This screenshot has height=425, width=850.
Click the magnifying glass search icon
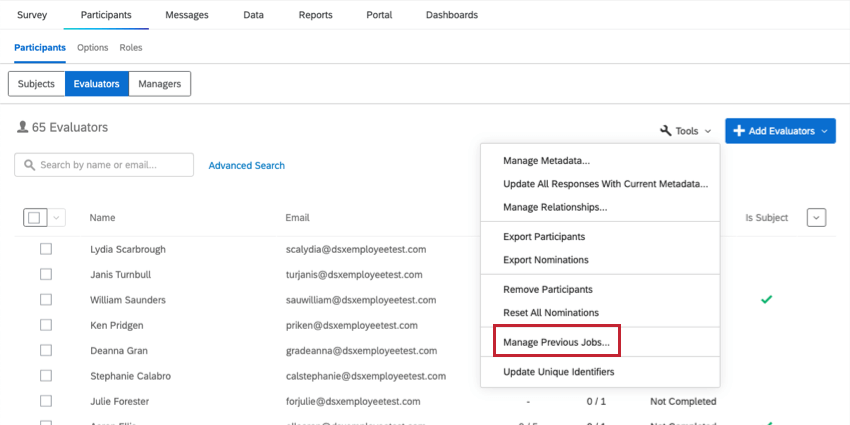(30, 165)
